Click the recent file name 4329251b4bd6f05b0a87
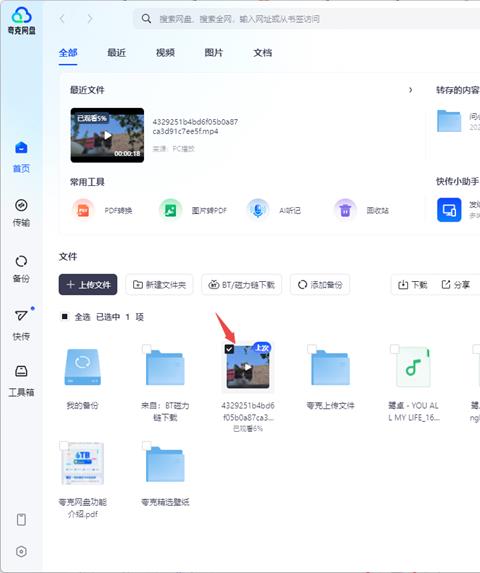 point(195,126)
